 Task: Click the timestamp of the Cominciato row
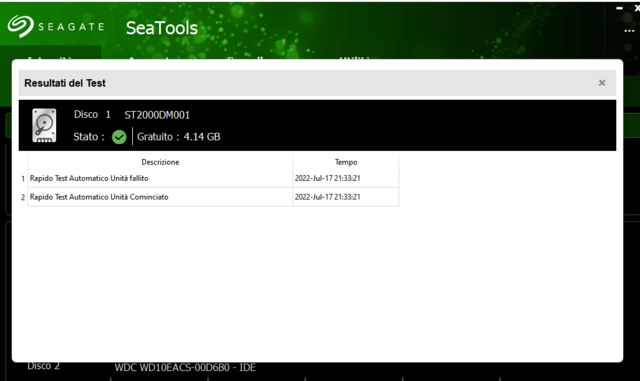click(x=327, y=197)
